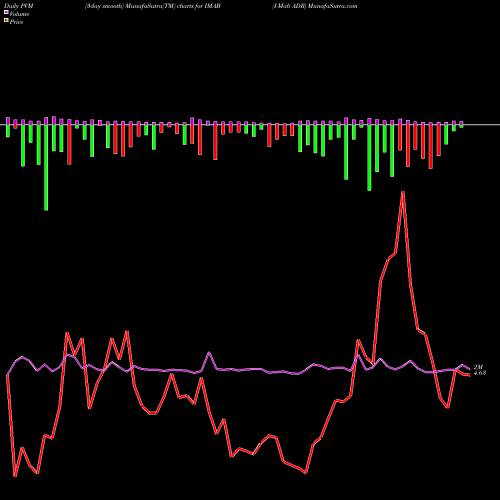
Task: Click the tallest green volume bar
Action: 46,167
